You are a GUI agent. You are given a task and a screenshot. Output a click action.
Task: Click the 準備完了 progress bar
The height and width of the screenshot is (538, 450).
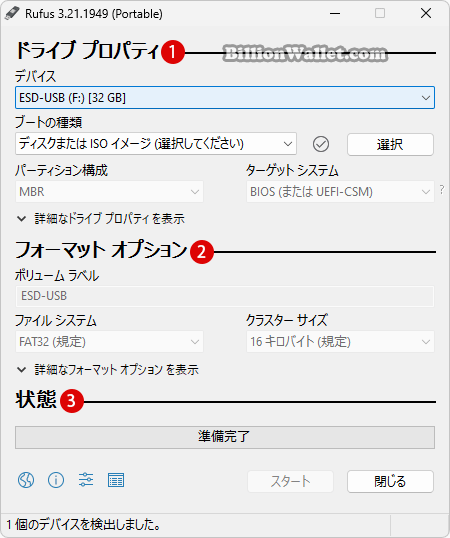tap(225, 437)
